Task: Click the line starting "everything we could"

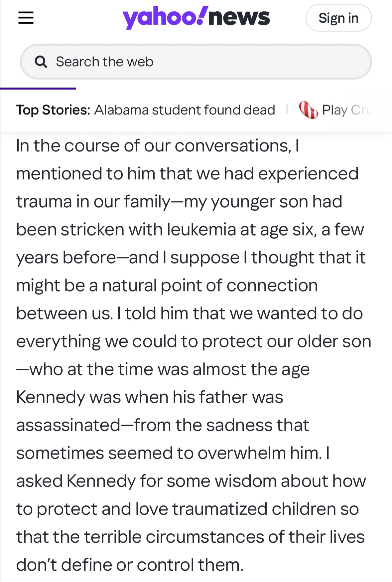Action: click(x=194, y=341)
